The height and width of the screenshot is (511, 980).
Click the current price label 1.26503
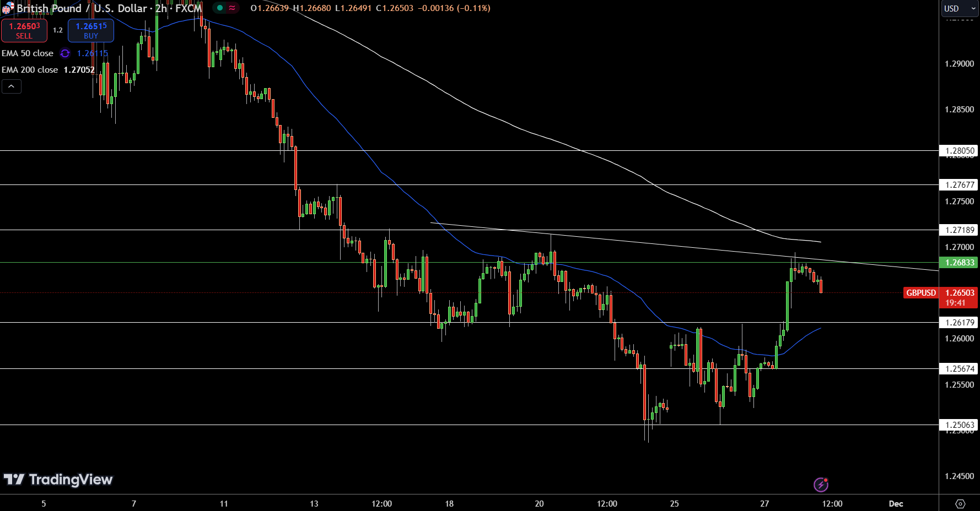[960, 293]
